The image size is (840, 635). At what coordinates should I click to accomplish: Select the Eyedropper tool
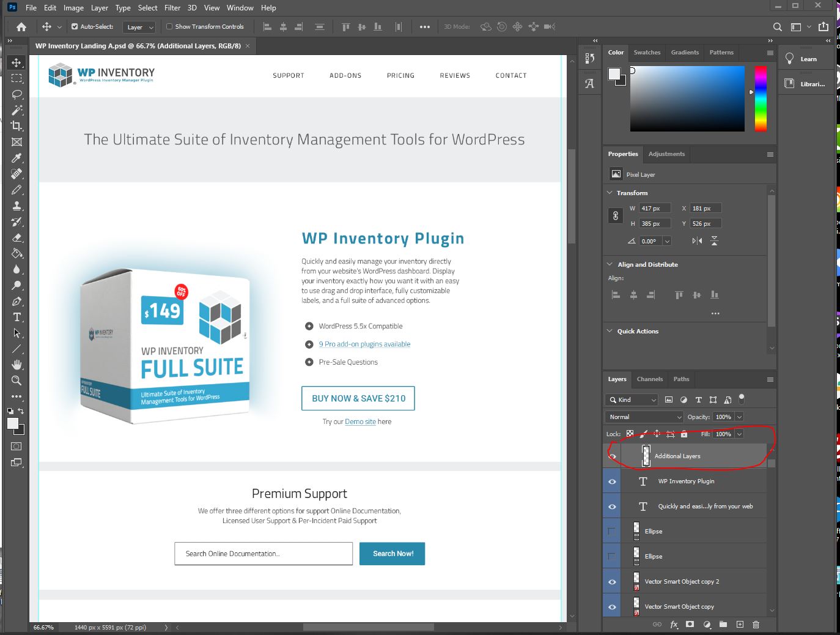coord(17,158)
